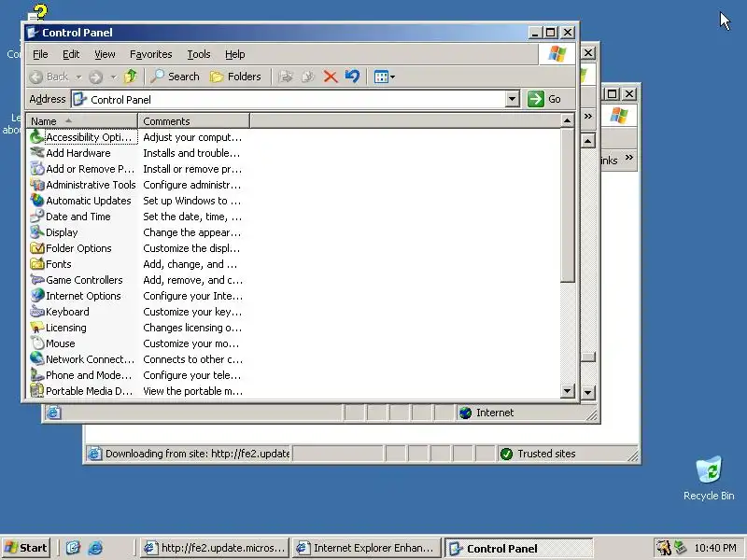Click the Control Panel taskbar button
This screenshot has width=747, height=560.
pos(518,548)
